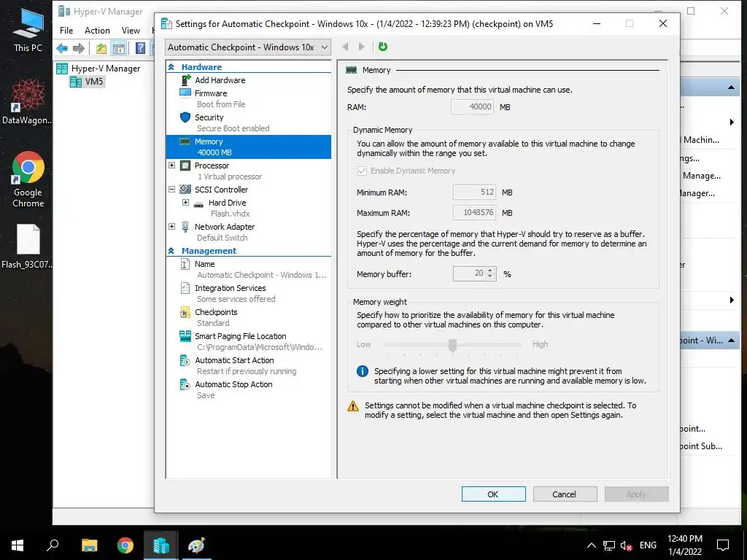Click Show/Hide Console Tree toolbar icon

(x=118, y=48)
